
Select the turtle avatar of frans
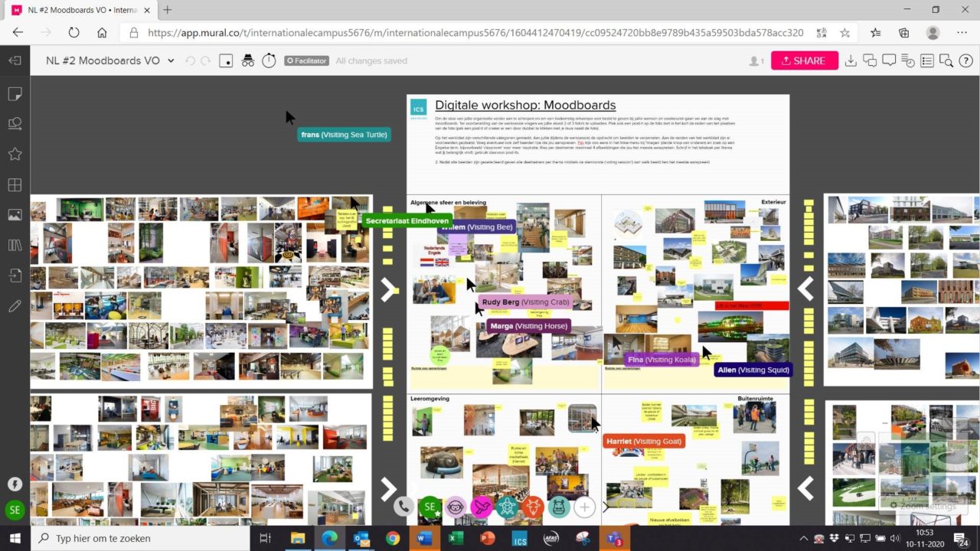tap(507, 507)
